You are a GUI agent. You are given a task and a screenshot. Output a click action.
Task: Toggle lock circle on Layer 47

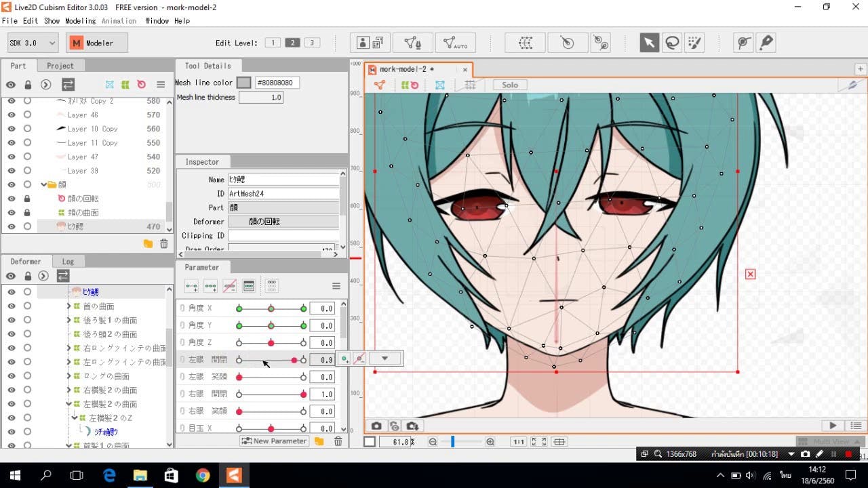point(27,157)
